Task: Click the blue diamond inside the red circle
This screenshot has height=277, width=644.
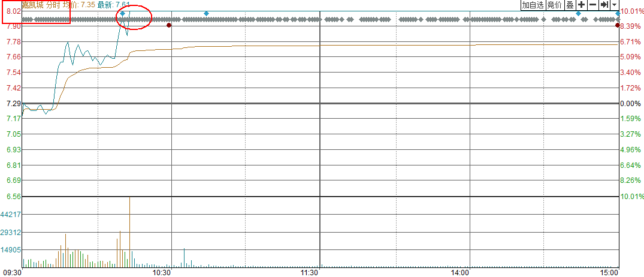Action: [x=122, y=13]
